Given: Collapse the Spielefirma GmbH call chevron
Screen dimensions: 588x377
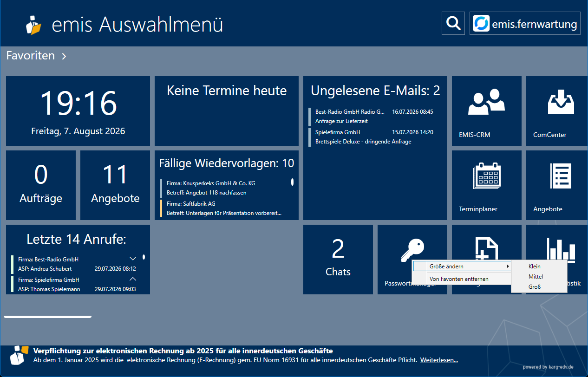Looking at the screenshot, I should click(x=133, y=279).
